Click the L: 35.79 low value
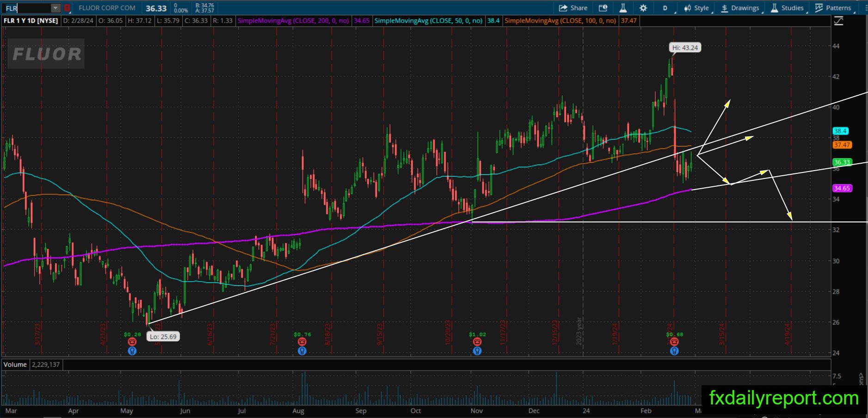The width and height of the screenshot is (868, 418). tap(168, 20)
